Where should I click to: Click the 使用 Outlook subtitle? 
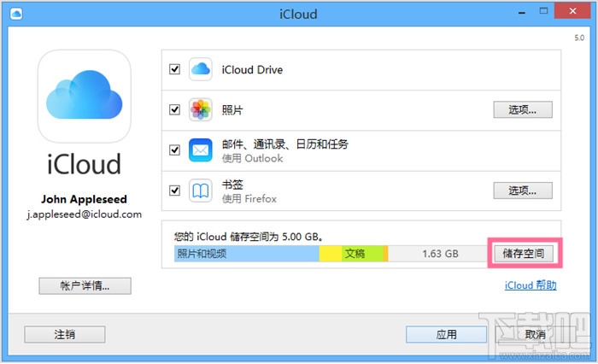coord(253,158)
